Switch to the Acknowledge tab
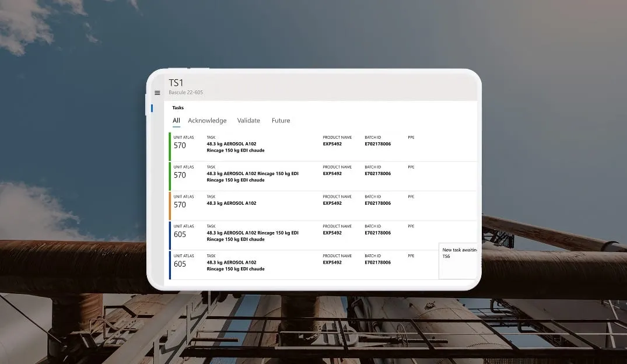Screen dimensions: 627x364 (207, 120)
